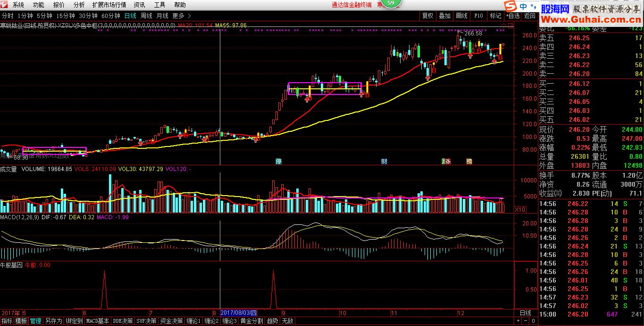Image resolution: width=644 pixels, height=326 pixels.
Task: Select the 缠论2 template tab
Action: pyautogui.click(x=211, y=321)
